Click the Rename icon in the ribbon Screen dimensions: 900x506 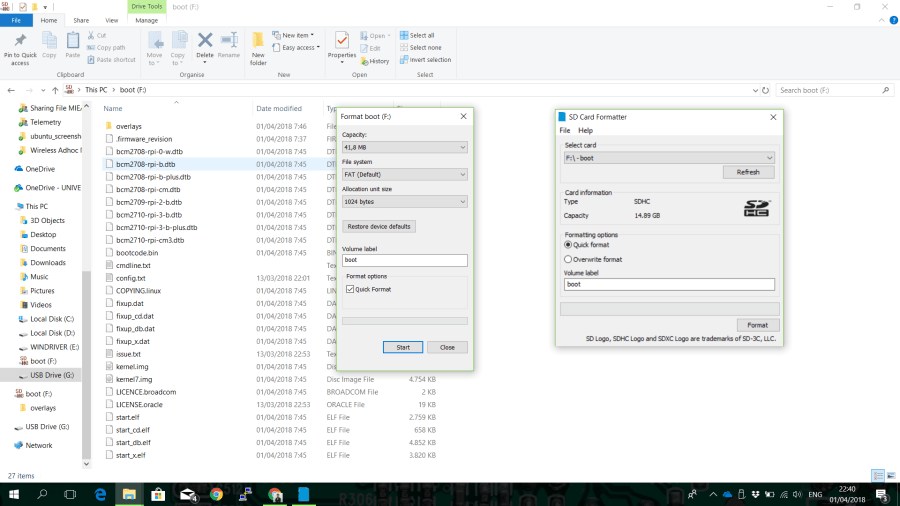(x=229, y=42)
